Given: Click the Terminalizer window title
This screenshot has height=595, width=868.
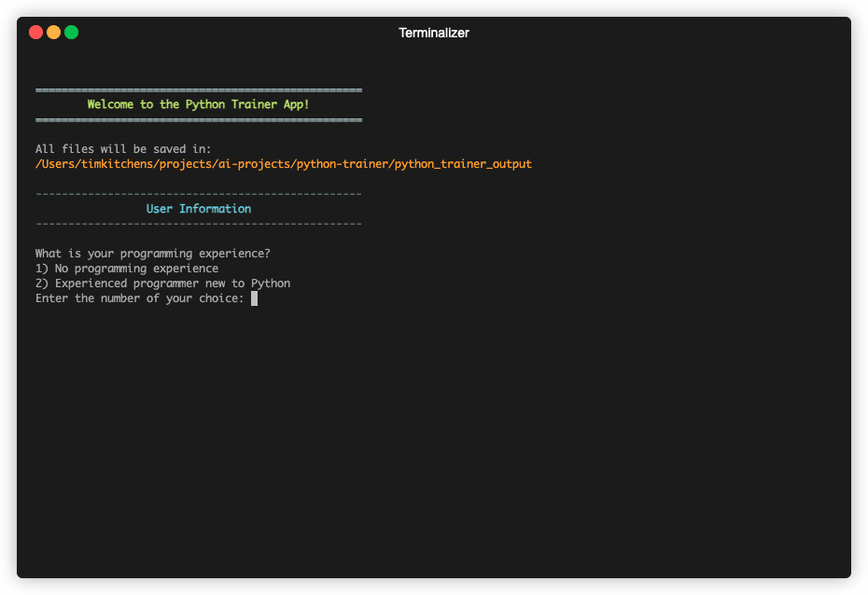Looking at the screenshot, I should [433, 34].
